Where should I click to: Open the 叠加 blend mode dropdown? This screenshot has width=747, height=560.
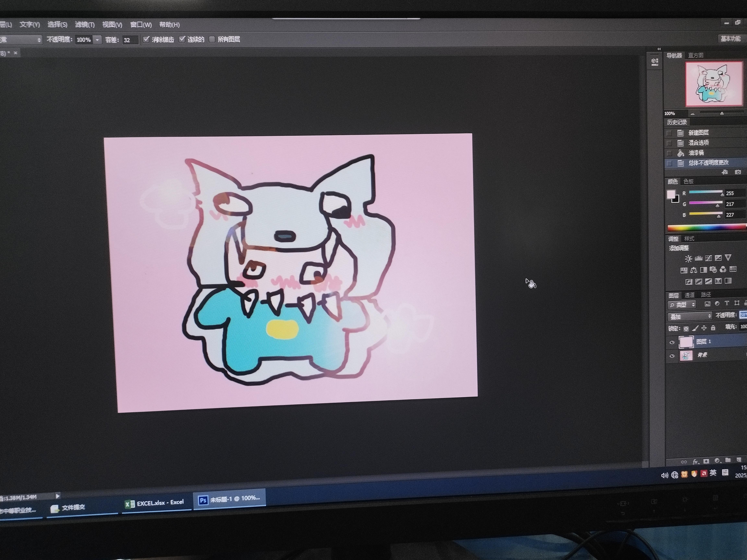tap(690, 316)
